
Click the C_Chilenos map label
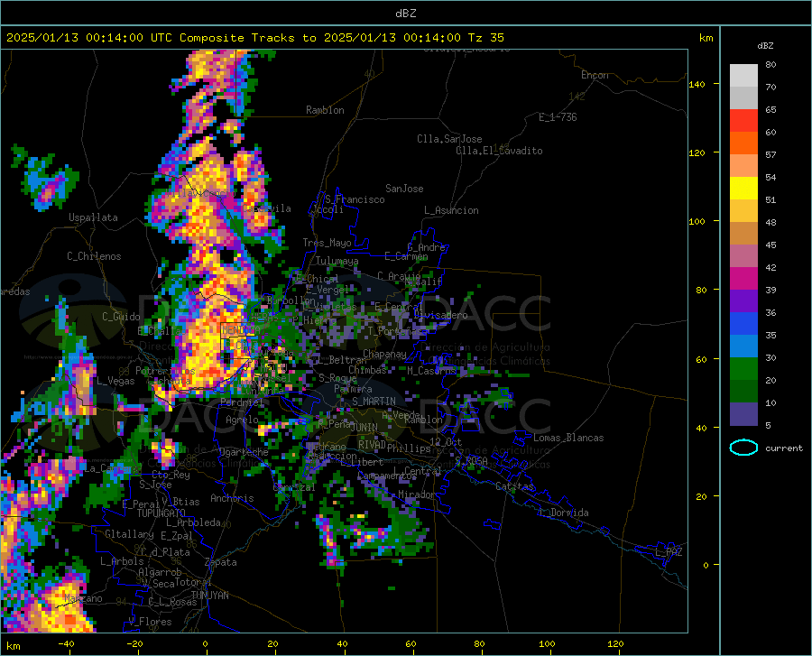click(94, 256)
